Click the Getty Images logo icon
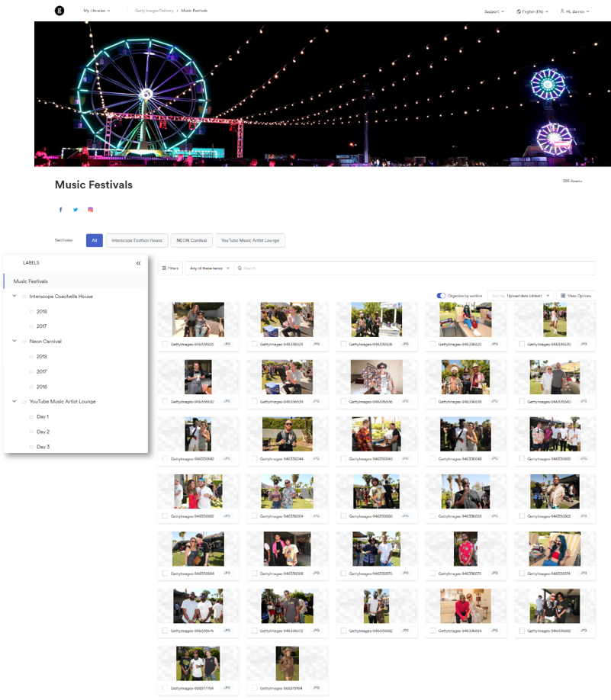This screenshot has width=611, height=700. pos(59,11)
